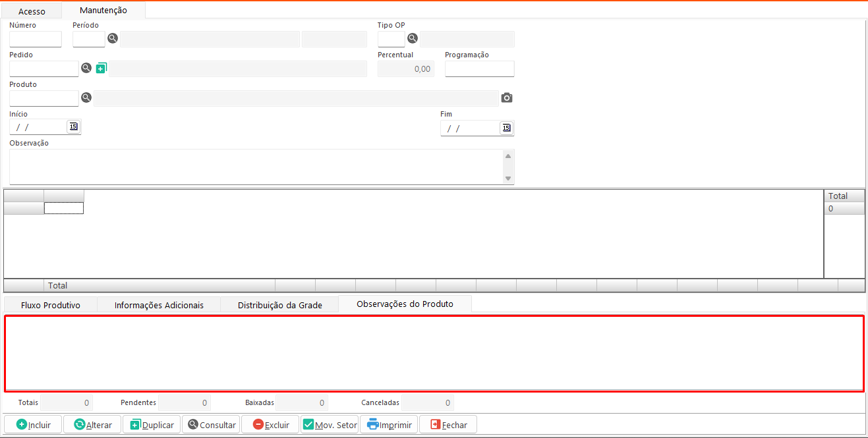This screenshot has width=868, height=438.
Task: Click the Duplicar button
Action: click(152, 425)
